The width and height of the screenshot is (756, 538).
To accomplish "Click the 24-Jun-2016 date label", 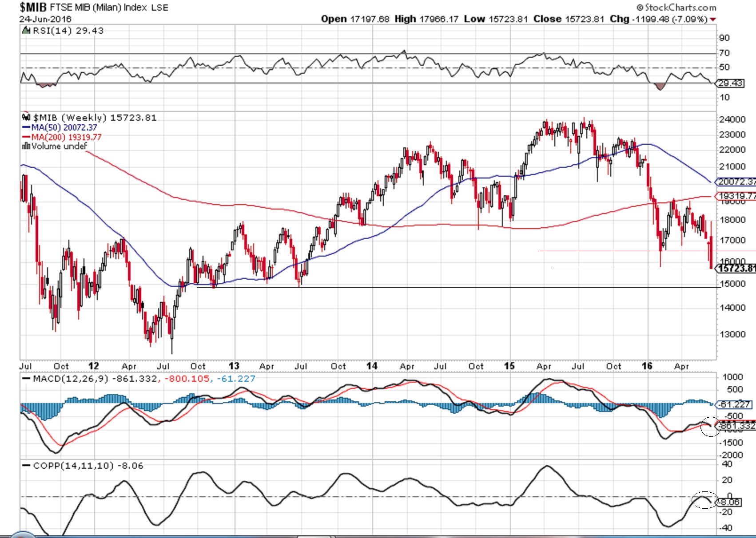I will [x=45, y=19].
